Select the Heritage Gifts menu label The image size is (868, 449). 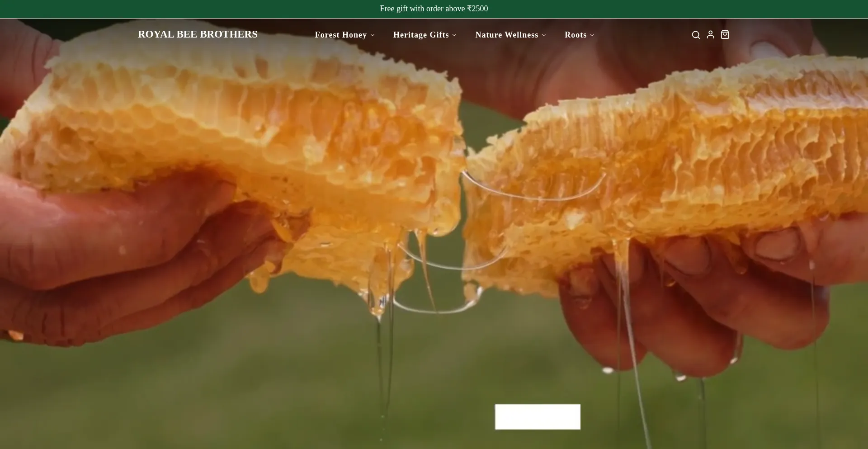tap(420, 35)
